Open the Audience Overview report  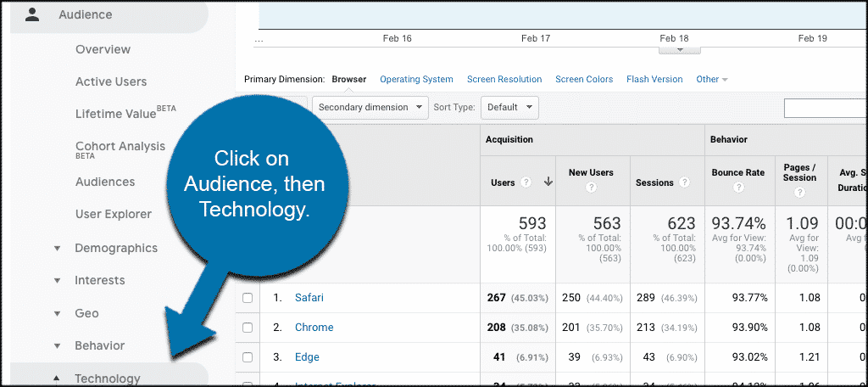tap(103, 49)
